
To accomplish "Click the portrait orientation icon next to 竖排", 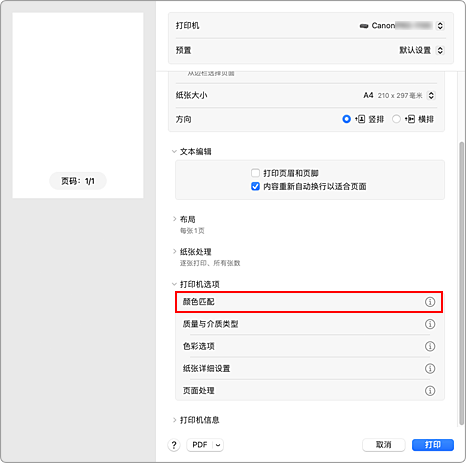I will pyautogui.click(x=360, y=119).
